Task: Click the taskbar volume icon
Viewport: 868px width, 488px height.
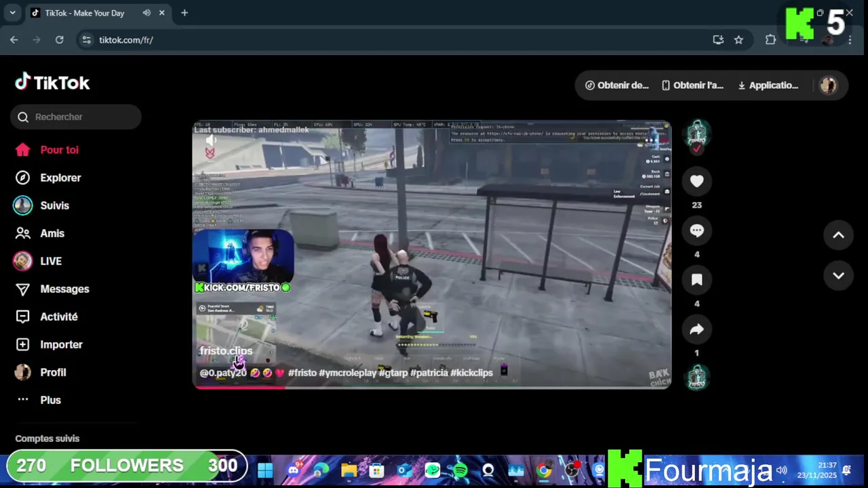Action: [782, 470]
